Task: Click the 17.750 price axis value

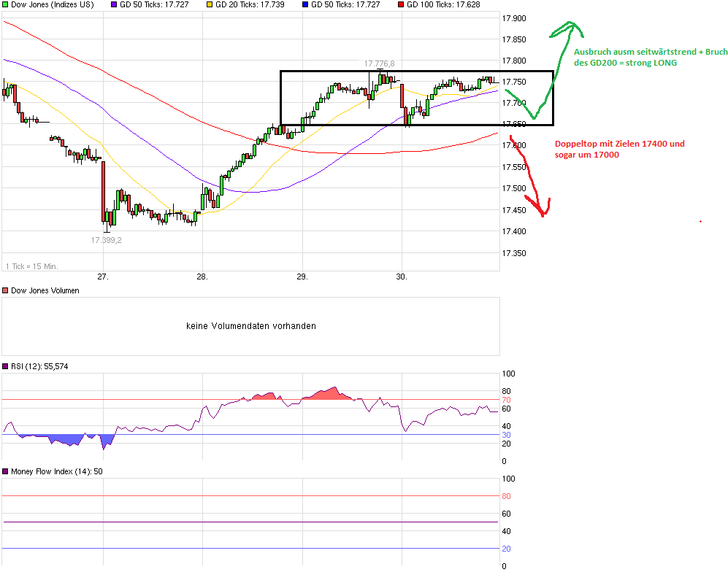Action: (x=514, y=82)
